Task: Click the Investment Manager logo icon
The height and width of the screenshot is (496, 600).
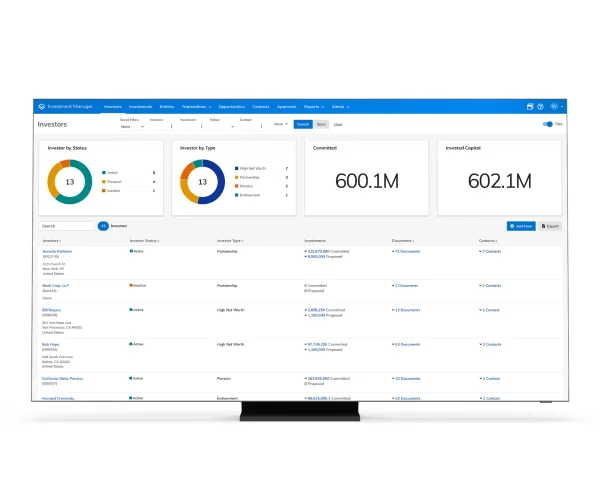Action: click(x=42, y=106)
